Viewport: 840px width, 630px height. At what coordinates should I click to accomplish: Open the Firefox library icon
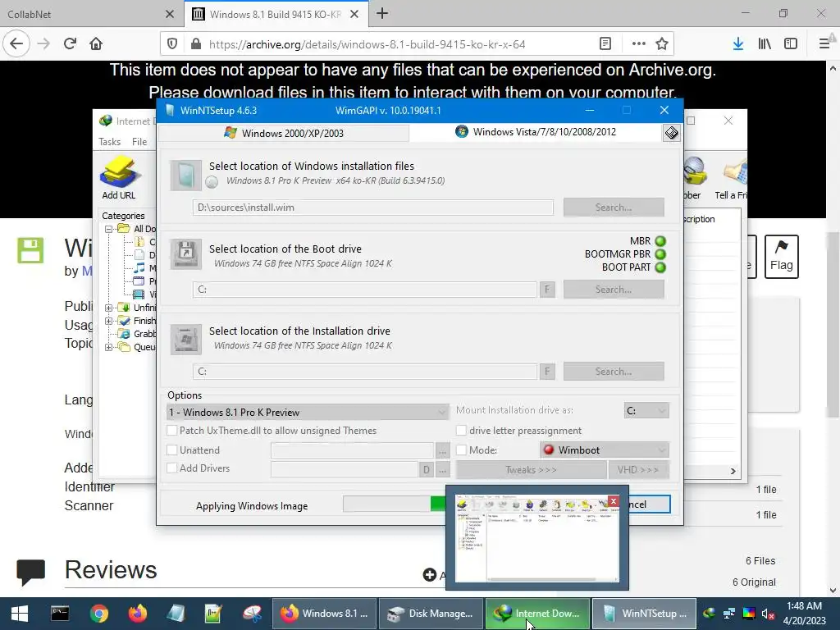[x=765, y=44]
